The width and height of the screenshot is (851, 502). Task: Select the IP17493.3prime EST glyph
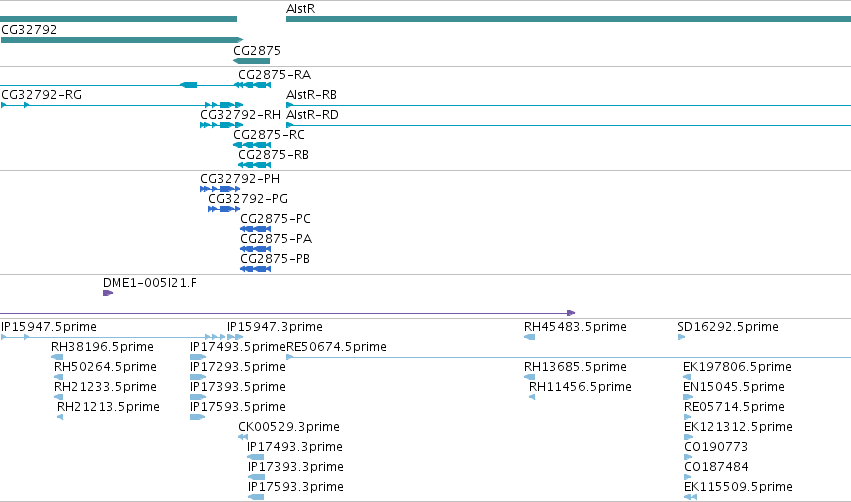256,457
